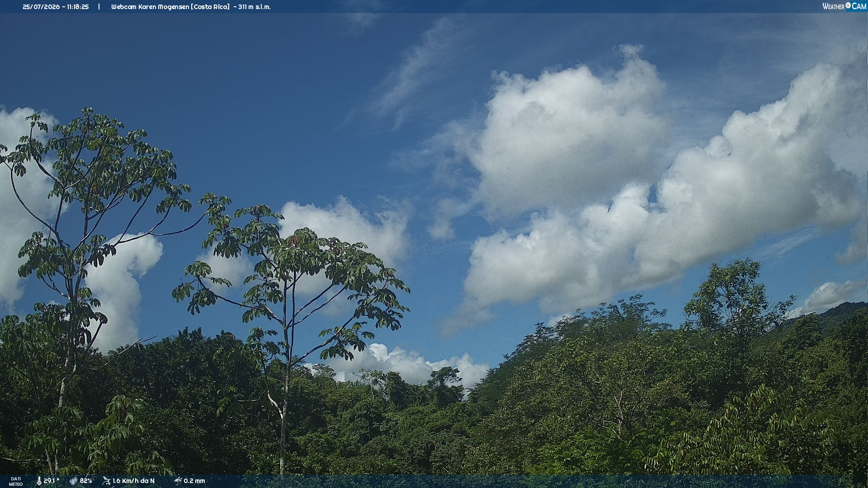Select the 311 m s.l.m. altitude text

coord(255,7)
